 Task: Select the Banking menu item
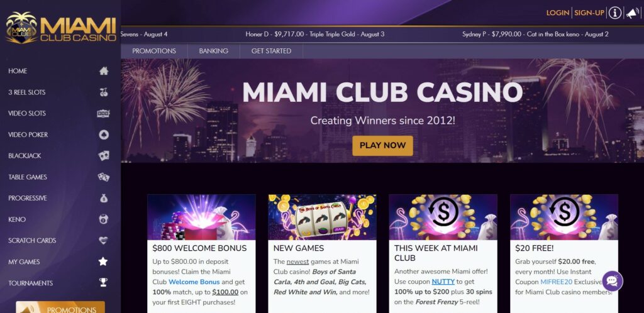click(214, 51)
